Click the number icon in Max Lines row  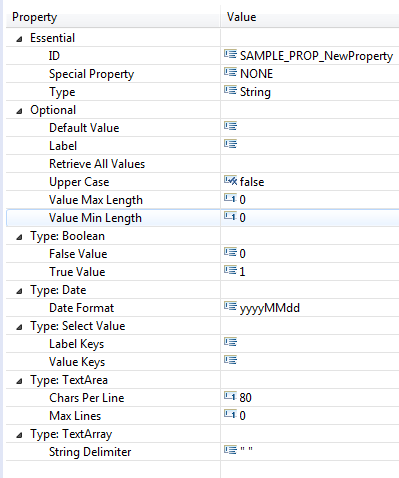tap(230, 414)
